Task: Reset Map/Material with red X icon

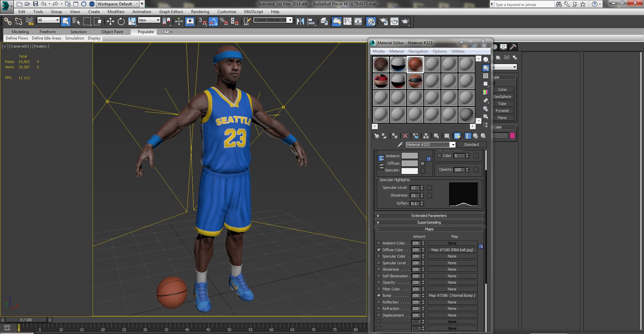Action: (405, 136)
